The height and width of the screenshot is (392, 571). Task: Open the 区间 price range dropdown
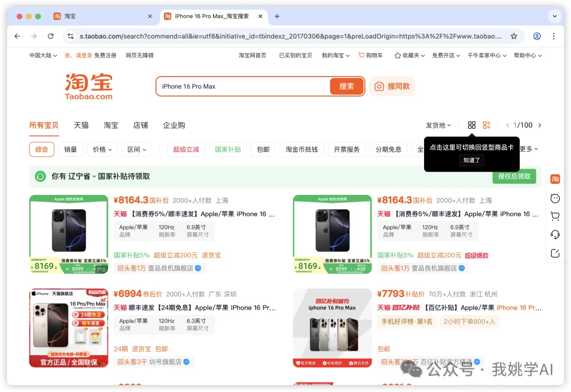(x=136, y=150)
